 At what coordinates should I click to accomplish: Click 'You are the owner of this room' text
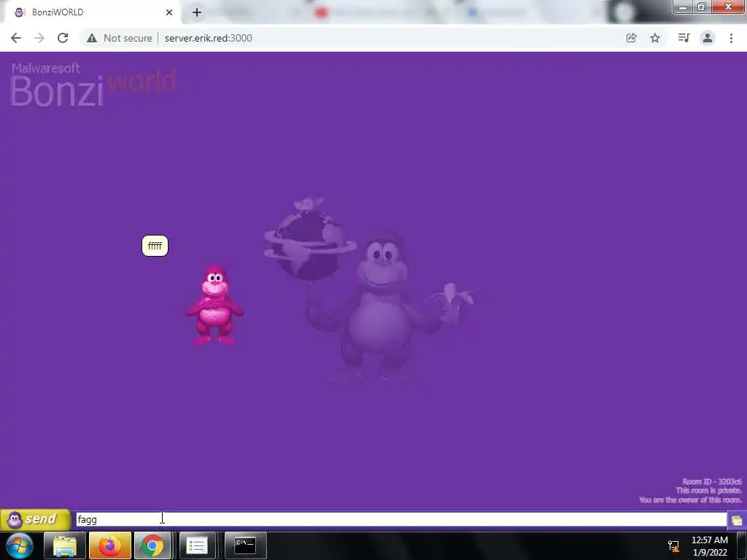click(x=690, y=499)
